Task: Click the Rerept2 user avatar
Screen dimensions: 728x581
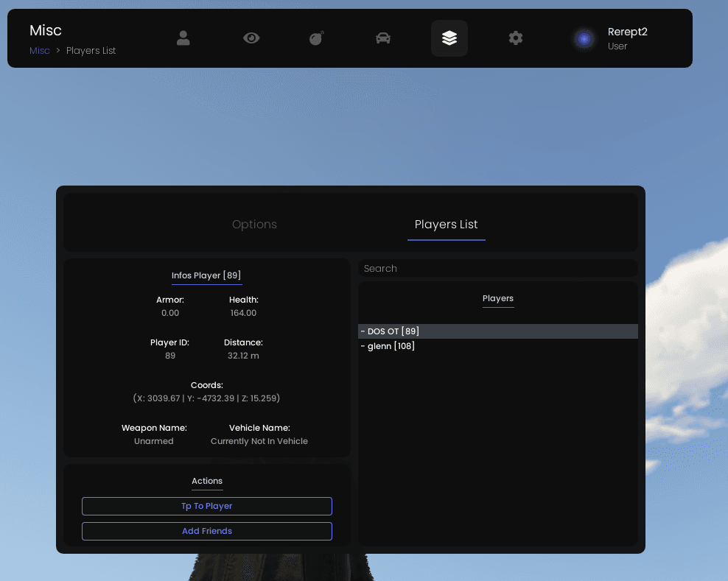Action: [584, 38]
